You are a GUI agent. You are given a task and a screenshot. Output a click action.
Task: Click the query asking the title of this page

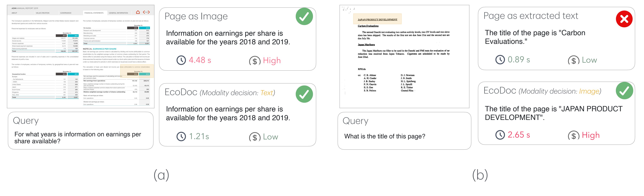coord(384,136)
